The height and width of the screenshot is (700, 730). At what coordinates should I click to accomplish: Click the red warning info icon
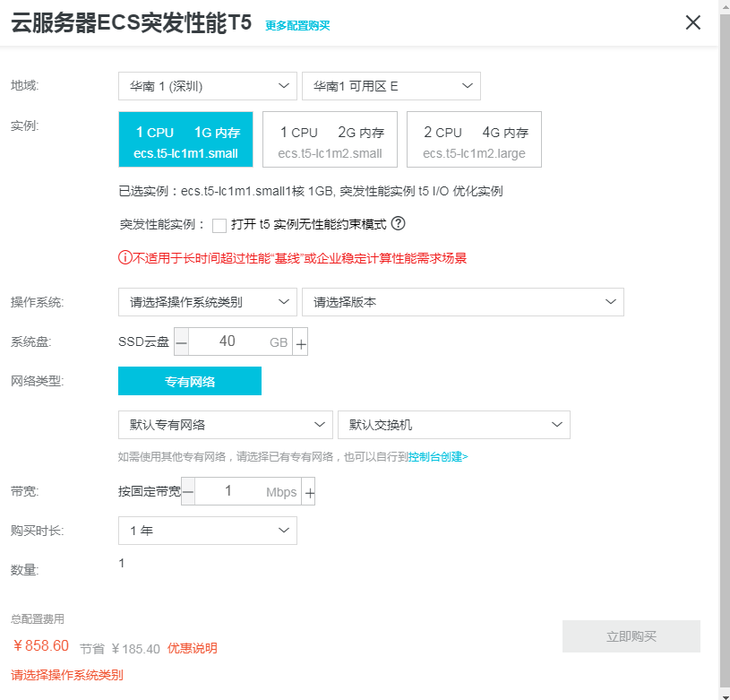coord(125,257)
